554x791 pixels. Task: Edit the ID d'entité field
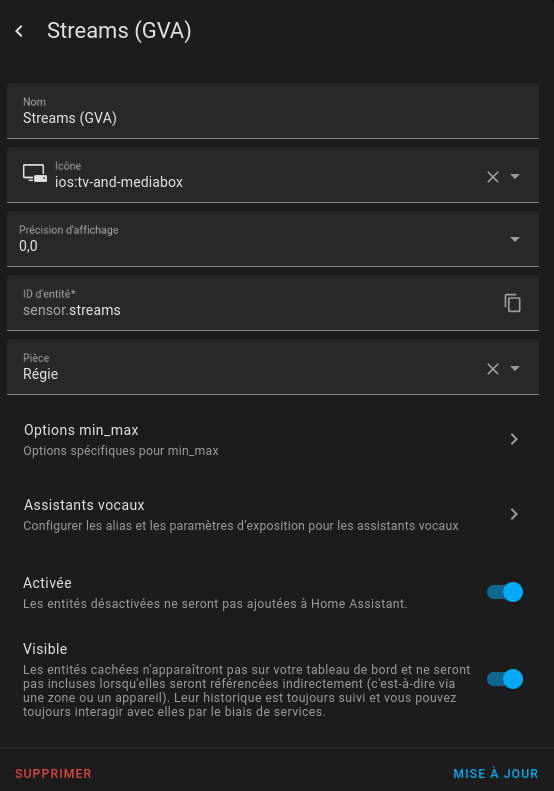(x=252, y=303)
